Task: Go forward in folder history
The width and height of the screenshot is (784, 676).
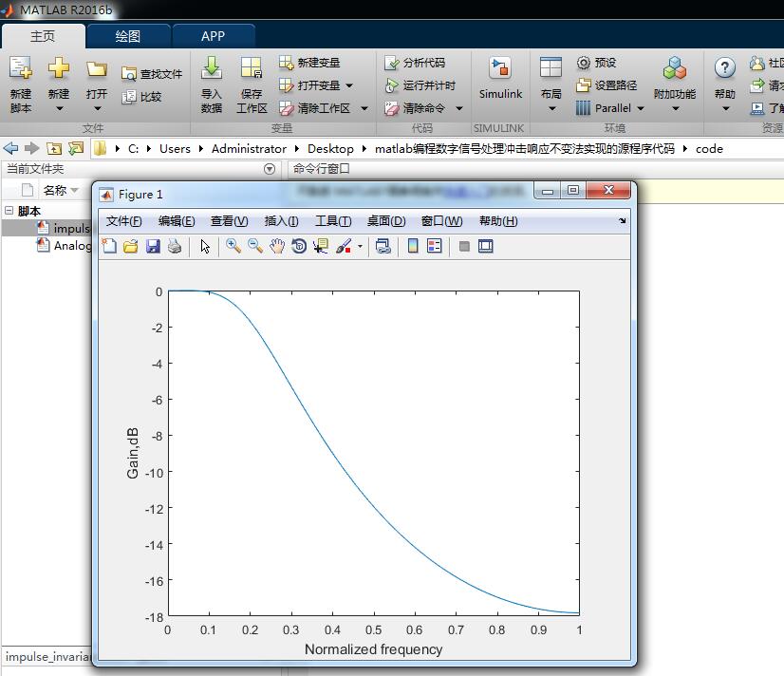Action: click(x=32, y=148)
